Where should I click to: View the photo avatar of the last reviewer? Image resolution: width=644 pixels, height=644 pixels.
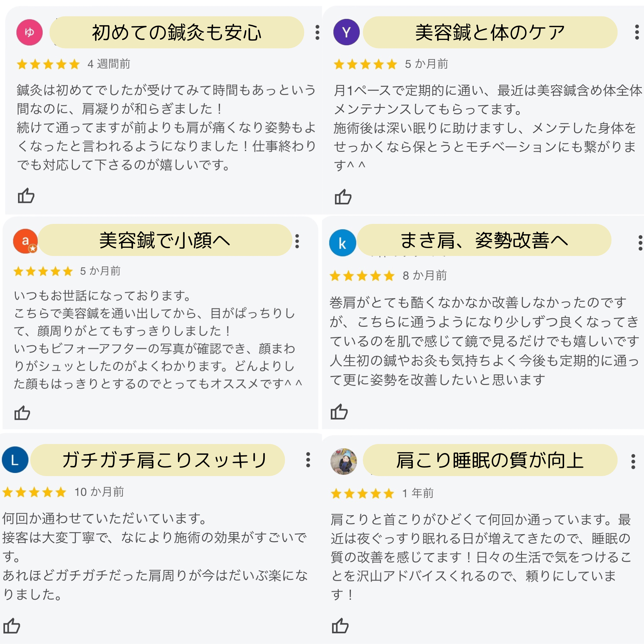pyautogui.click(x=343, y=461)
